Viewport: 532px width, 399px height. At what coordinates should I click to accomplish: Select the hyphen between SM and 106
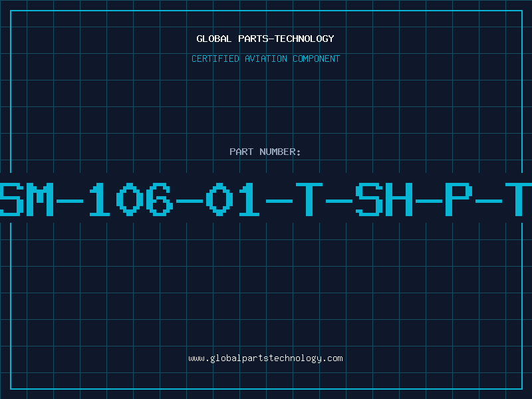click(70, 201)
